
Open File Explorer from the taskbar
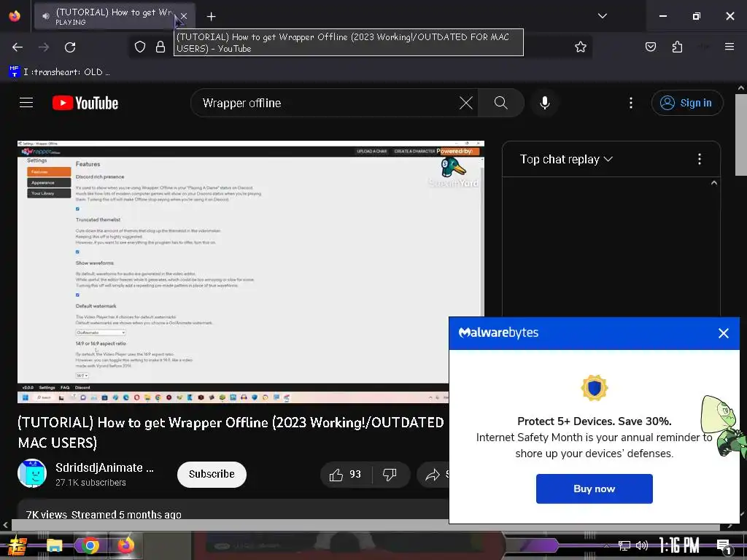coord(54,545)
